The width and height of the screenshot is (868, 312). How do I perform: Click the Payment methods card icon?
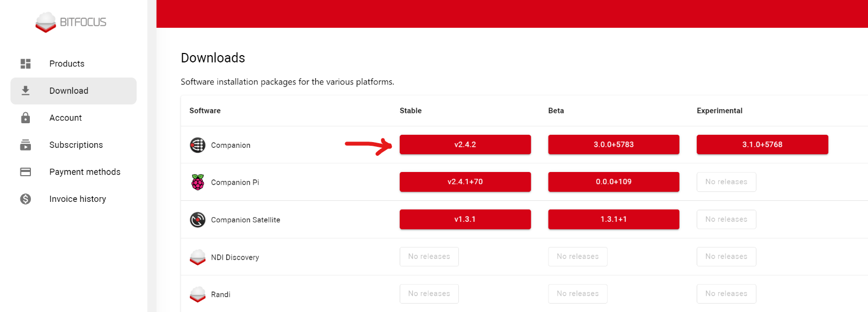[26, 172]
